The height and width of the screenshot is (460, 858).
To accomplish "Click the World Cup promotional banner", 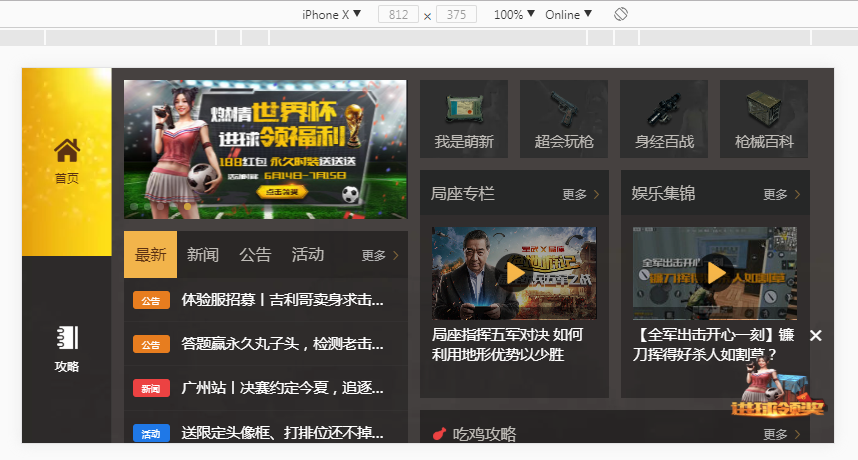I will pos(265,149).
